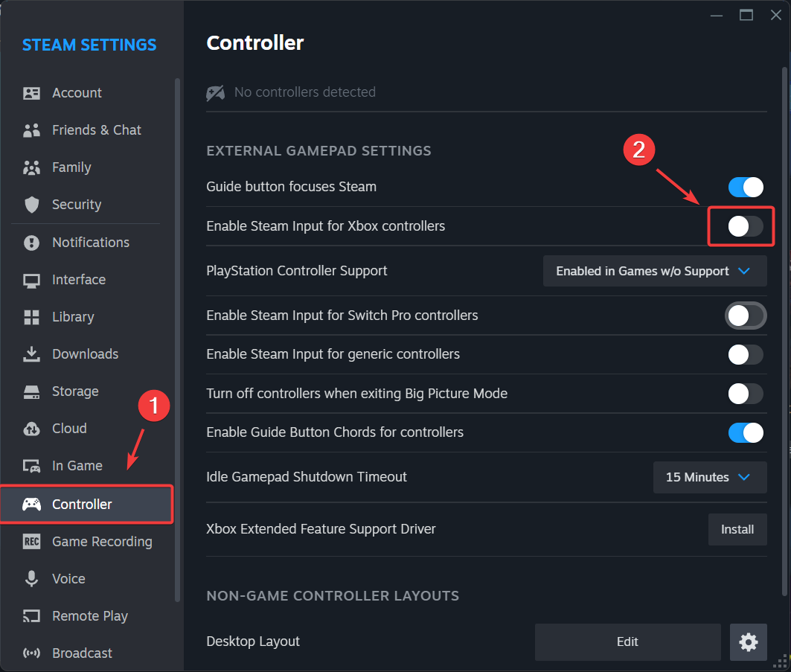The image size is (791, 672).
Task: Open Desktop Layout gear settings
Action: [748, 642]
